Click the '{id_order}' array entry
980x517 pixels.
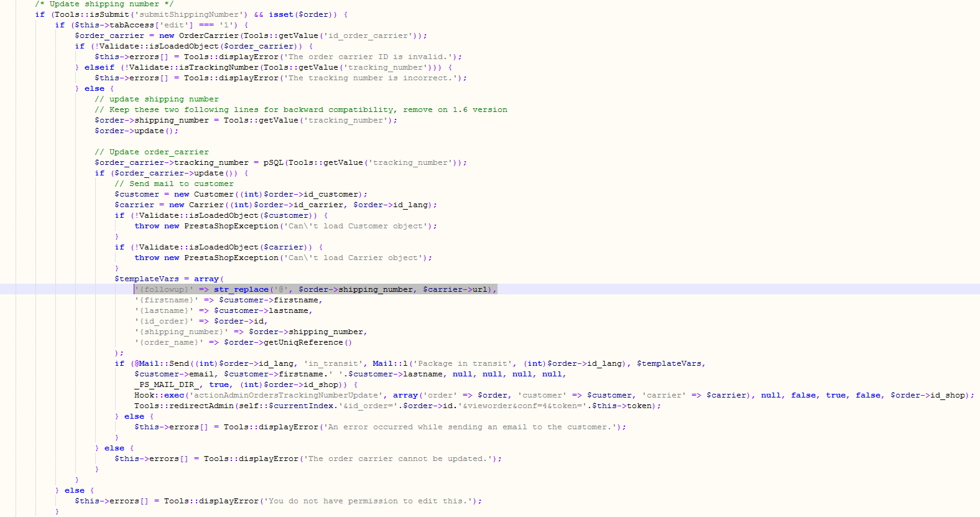[201, 321]
